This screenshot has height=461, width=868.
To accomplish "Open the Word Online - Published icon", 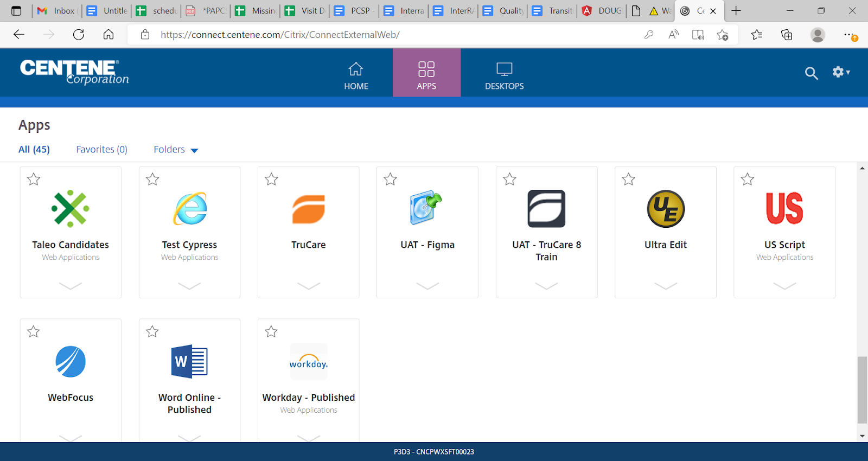I will pyautogui.click(x=189, y=361).
